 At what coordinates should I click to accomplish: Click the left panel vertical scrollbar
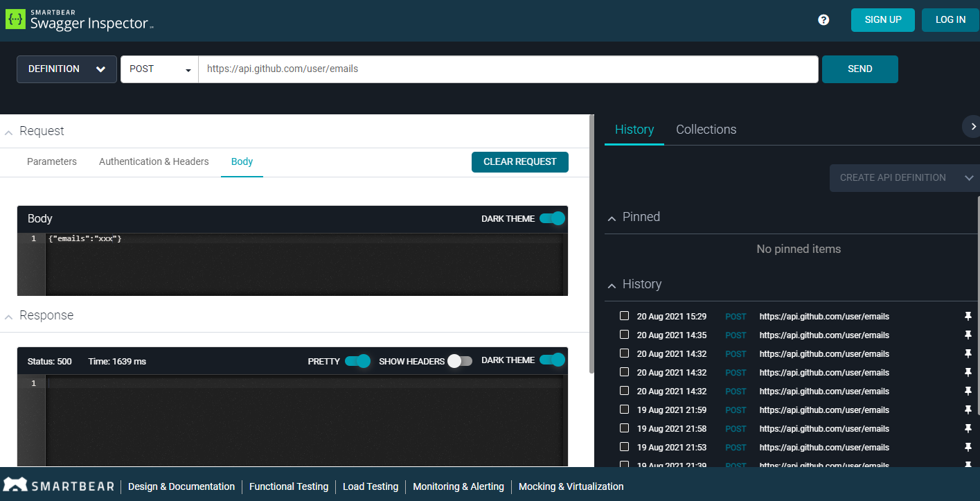[591, 244]
